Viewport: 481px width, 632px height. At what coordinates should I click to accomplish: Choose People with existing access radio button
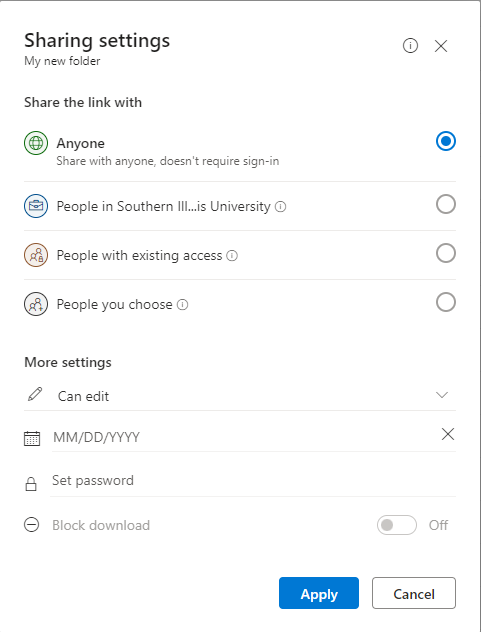[446, 254]
